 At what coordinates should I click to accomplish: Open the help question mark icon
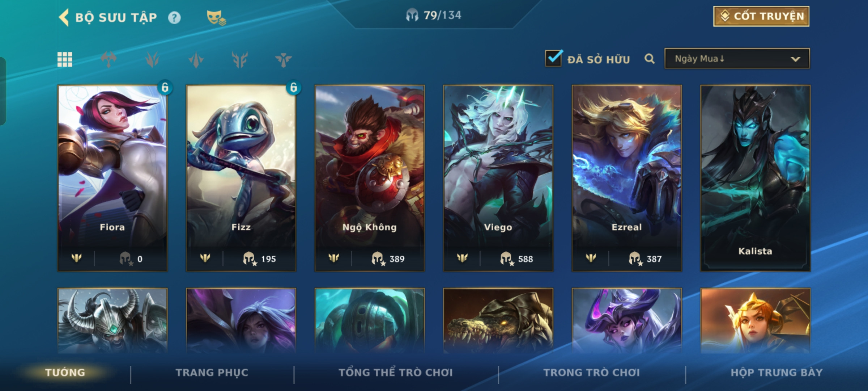click(x=174, y=18)
